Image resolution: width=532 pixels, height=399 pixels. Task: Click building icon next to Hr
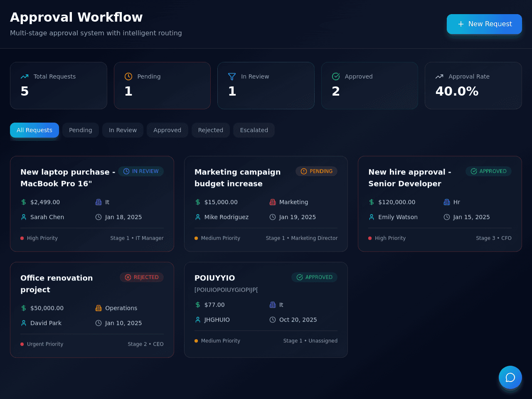[x=447, y=202]
